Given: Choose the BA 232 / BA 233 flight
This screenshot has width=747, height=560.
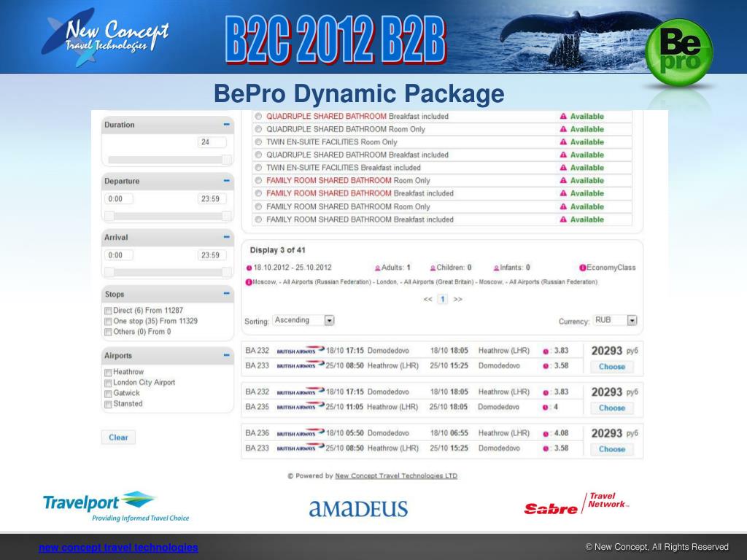Looking at the screenshot, I should click(x=612, y=367).
